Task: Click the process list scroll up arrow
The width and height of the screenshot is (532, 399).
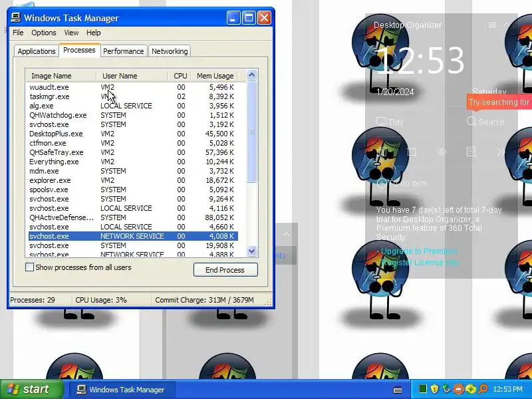Action: (x=252, y=75)
